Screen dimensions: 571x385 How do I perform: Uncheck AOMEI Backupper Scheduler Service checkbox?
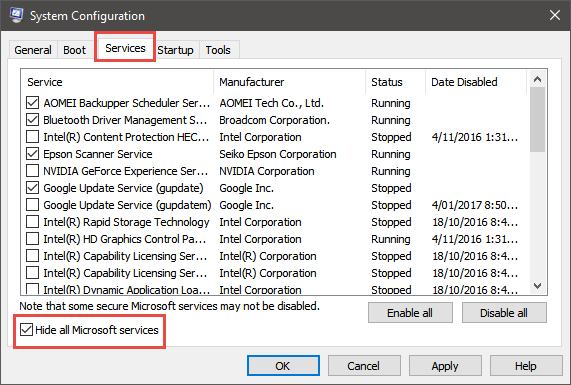(x=32, y=103)
